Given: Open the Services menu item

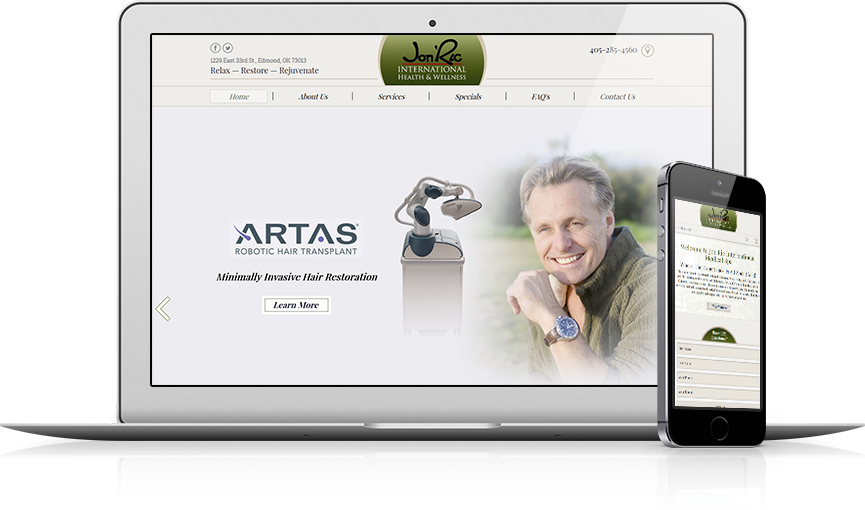Looking at the screenshot, I should point(391,97).
